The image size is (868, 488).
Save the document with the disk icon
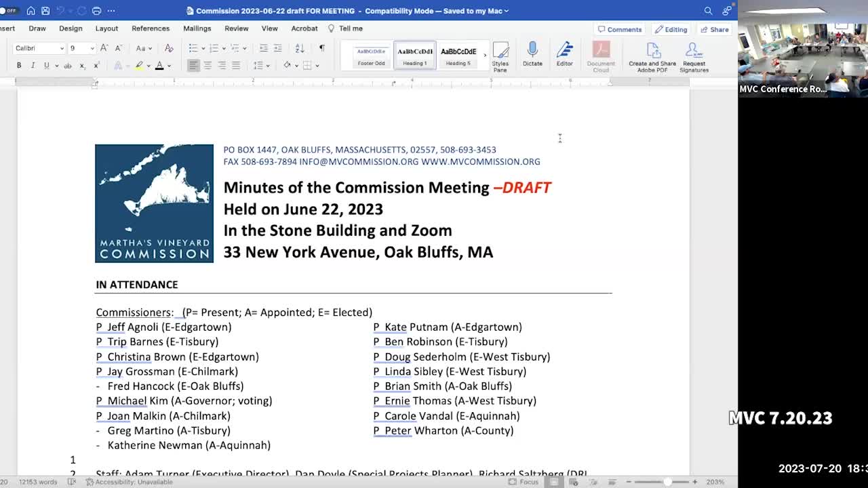pyautogui.click(x=45, y=11)
